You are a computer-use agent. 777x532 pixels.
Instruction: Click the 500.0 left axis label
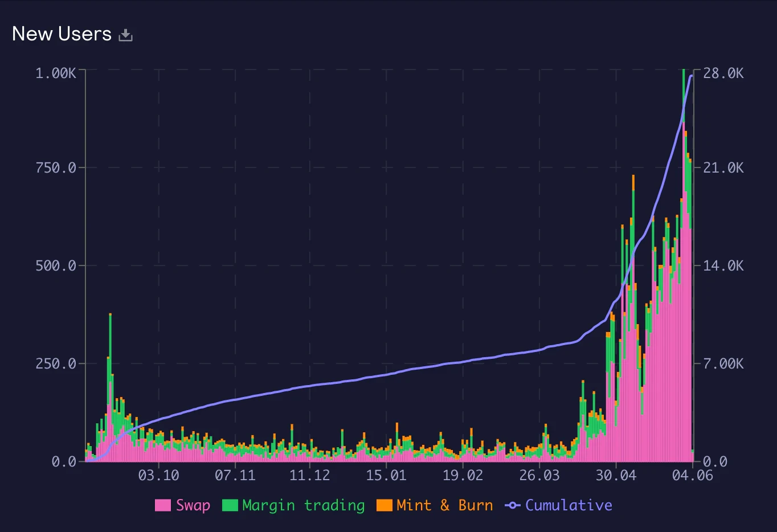(56, 266)
